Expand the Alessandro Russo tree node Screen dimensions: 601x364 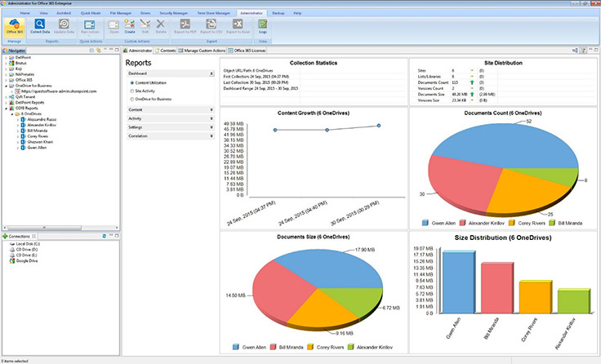click(x=18, y=119)
